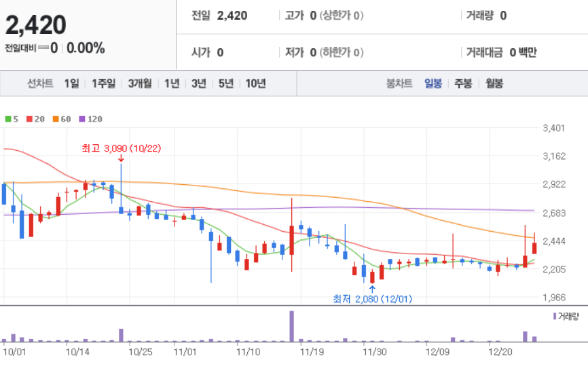The width and height of the screenshot is (588, 369).
Task: Click the 2,922 y-axis price label
Action: click(554, 184)
